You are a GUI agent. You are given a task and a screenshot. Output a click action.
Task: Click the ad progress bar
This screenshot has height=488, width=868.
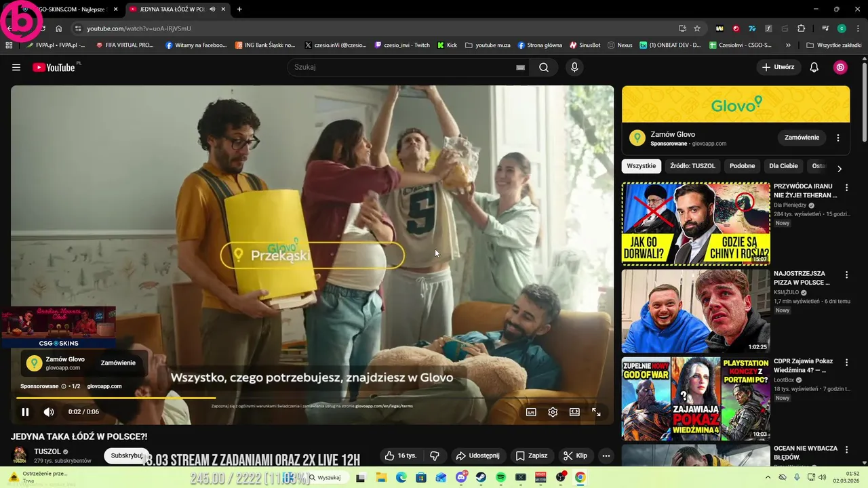point(312,399)
